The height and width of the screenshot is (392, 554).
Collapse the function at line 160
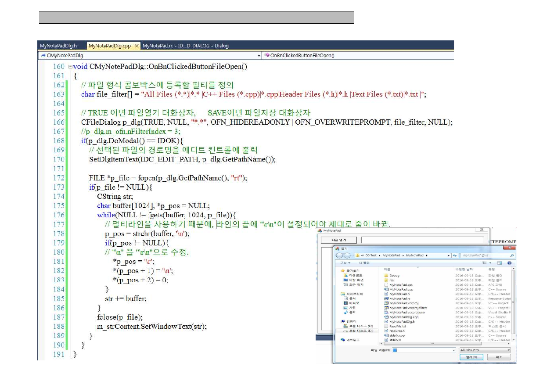click(69, 67)
